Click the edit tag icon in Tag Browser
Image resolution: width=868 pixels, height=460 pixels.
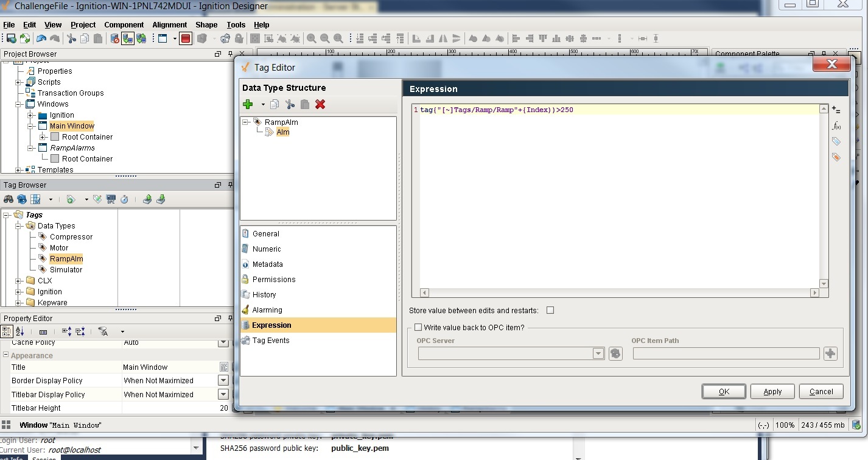(97, 199)
